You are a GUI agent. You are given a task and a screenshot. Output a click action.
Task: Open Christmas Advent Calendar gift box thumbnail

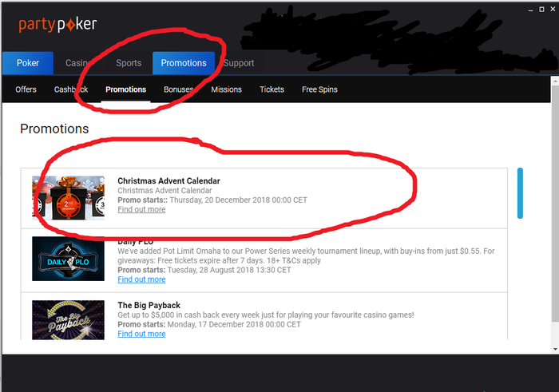68,198
